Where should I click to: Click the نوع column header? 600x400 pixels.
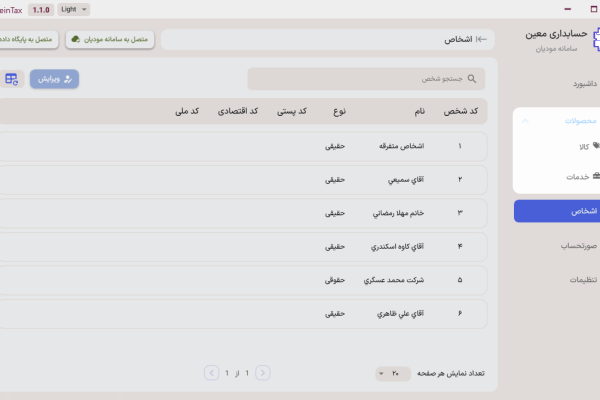pos(339,111)
